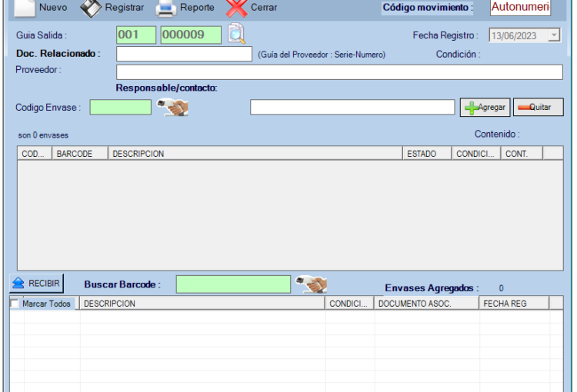Click the Agregar button with green plus
Viewport: 577px width, 392px height.
[x=484, y=108]
